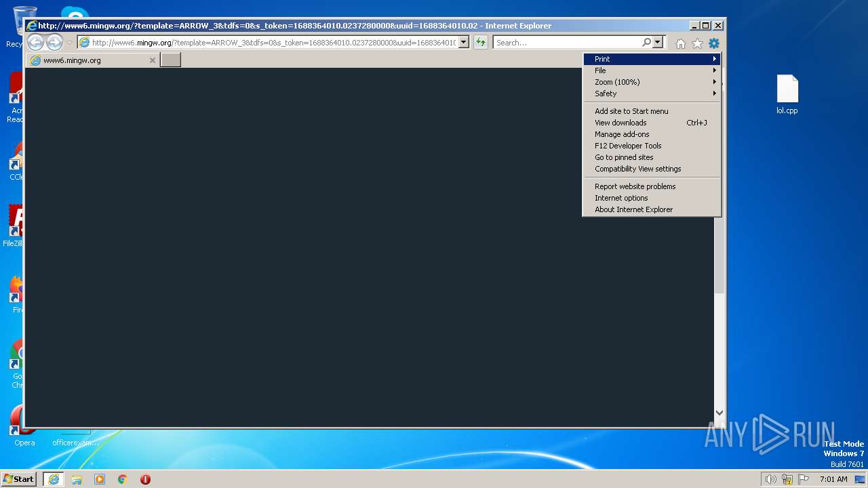Open media player taskbar icon
868x488 pixels.
[x=100, y=479]
